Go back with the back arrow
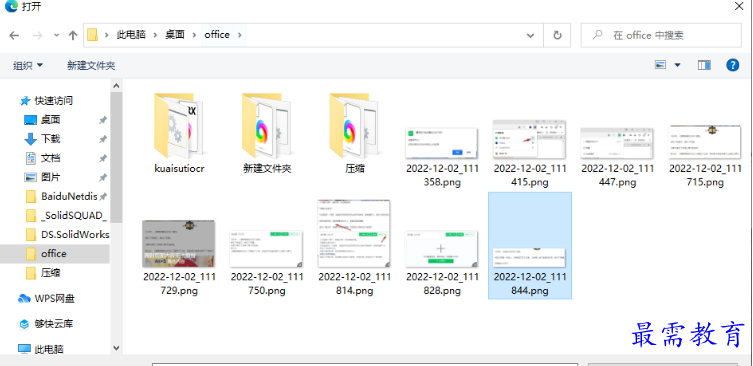Screen dimensions: 753x366 click(x=14, y=36)
